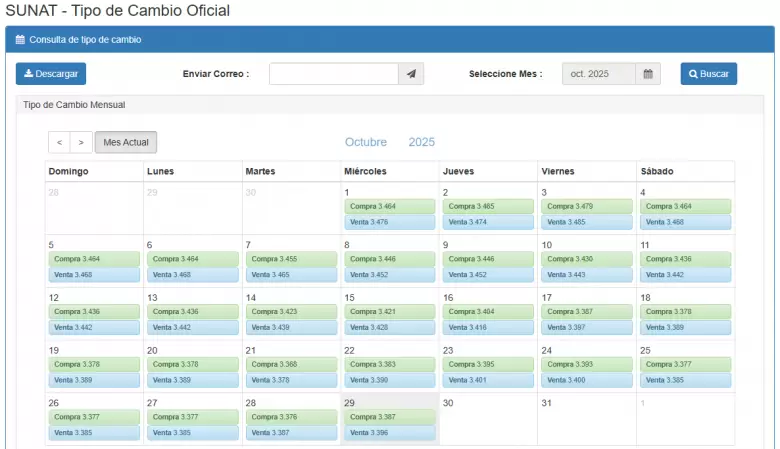
Task: Go to previous month with left arrow
Action: tap(59, 143)
